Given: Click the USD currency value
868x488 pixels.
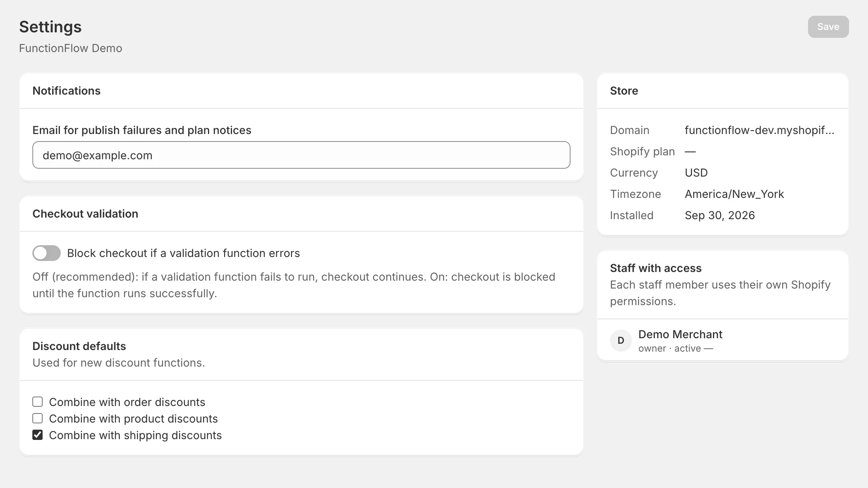Looking at the screenshot, I should coord(696,173).
